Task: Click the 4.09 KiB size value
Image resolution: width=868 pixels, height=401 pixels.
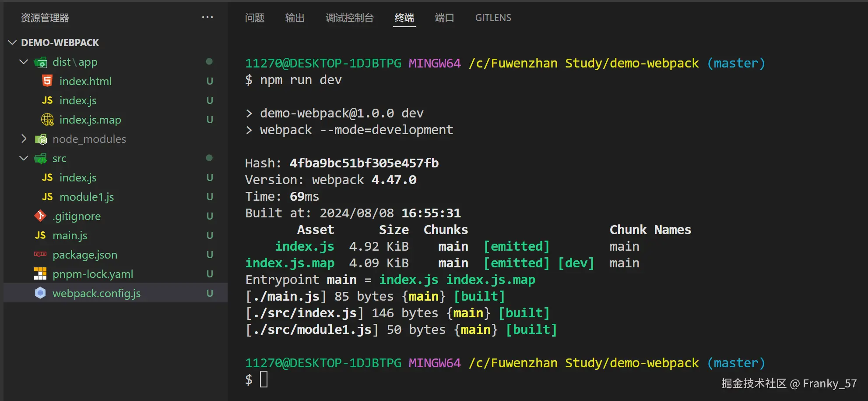Action: tap(379, 263)
